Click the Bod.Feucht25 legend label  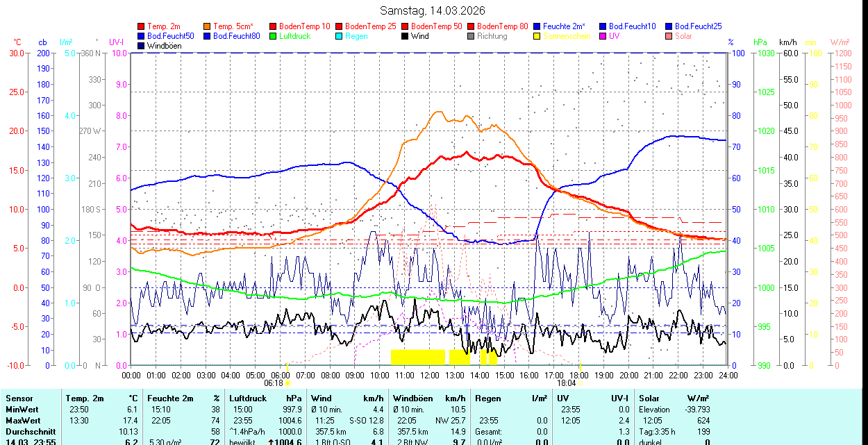pos(700,26)
